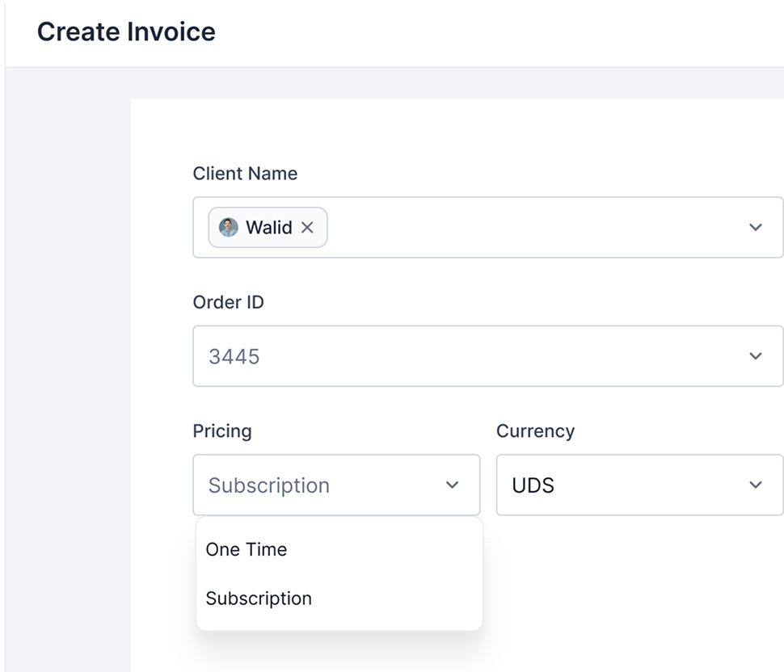Click the Order ID field showing 3445
Viewport: 784px width, 672px height.
(488, 356)
